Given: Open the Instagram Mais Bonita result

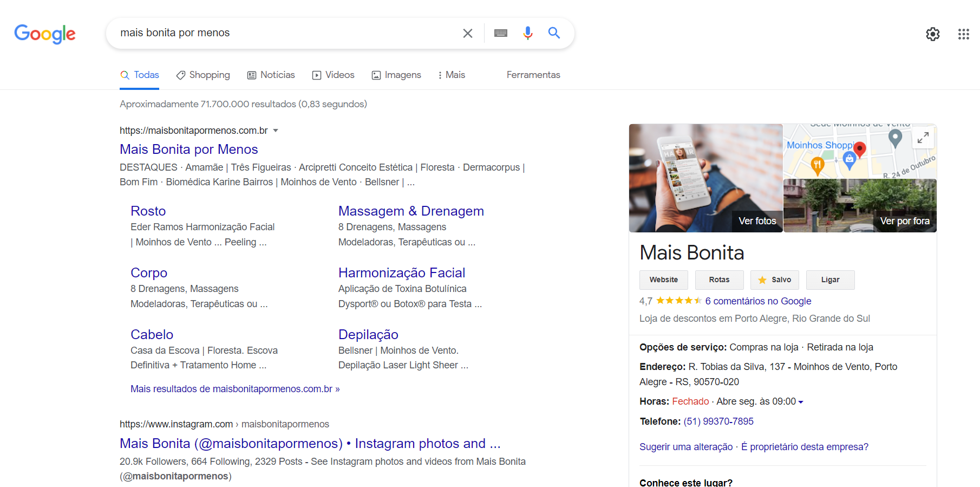Looking at the screenshot, I should pyautogui.click(x=310, y=443).
